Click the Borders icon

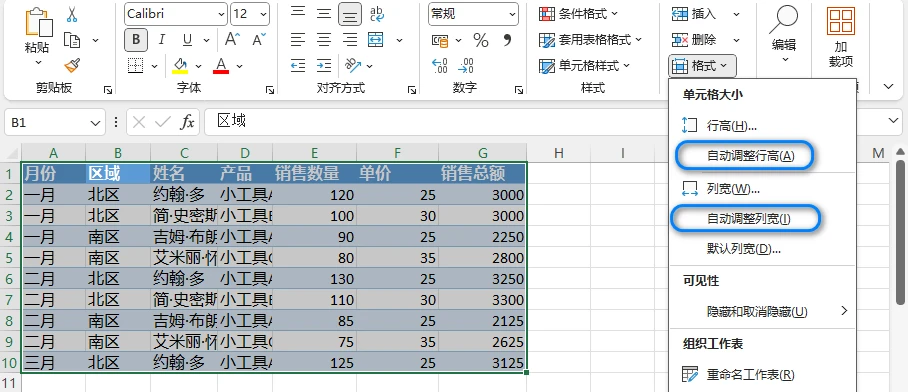136,65
